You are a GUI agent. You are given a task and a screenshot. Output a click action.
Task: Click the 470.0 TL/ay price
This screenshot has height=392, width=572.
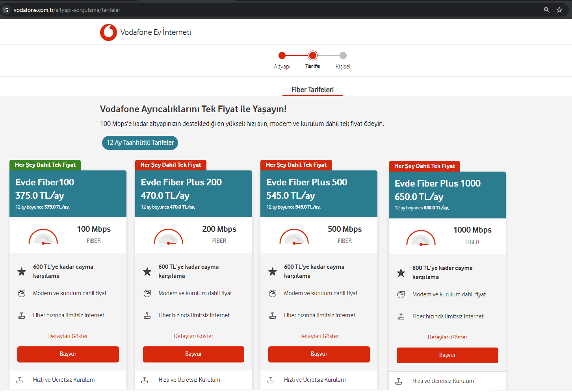[x=165, y=196]
